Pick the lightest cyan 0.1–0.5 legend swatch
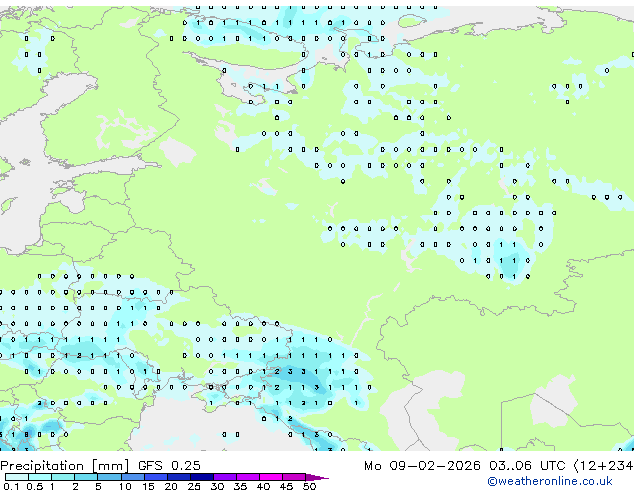The width and height of the screenshot is (634, 490). coord(17,477)
